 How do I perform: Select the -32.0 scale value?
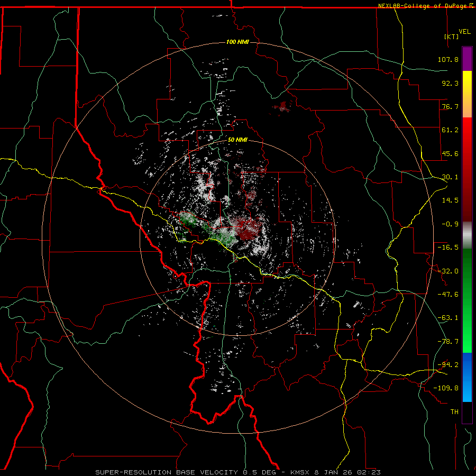(x=448, y=271)
